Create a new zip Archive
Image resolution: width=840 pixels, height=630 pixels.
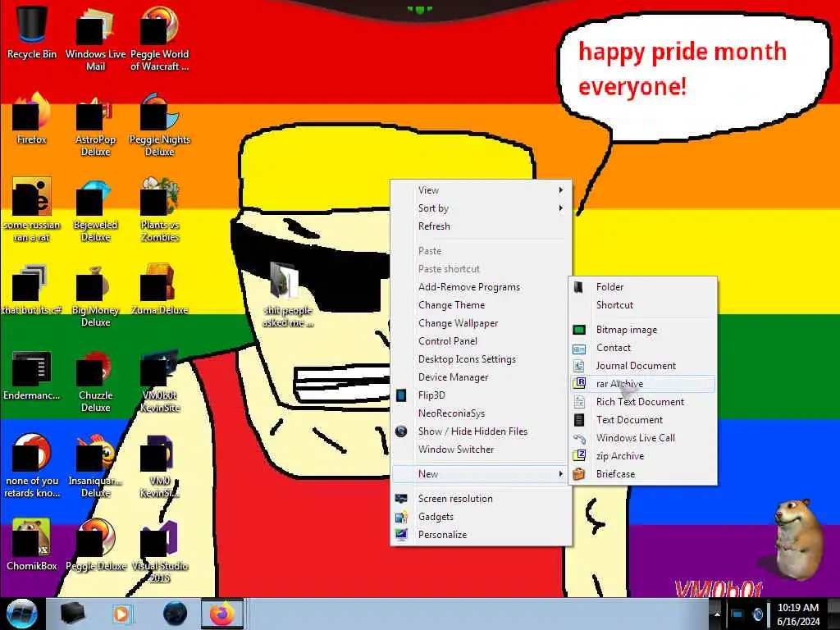643,456
